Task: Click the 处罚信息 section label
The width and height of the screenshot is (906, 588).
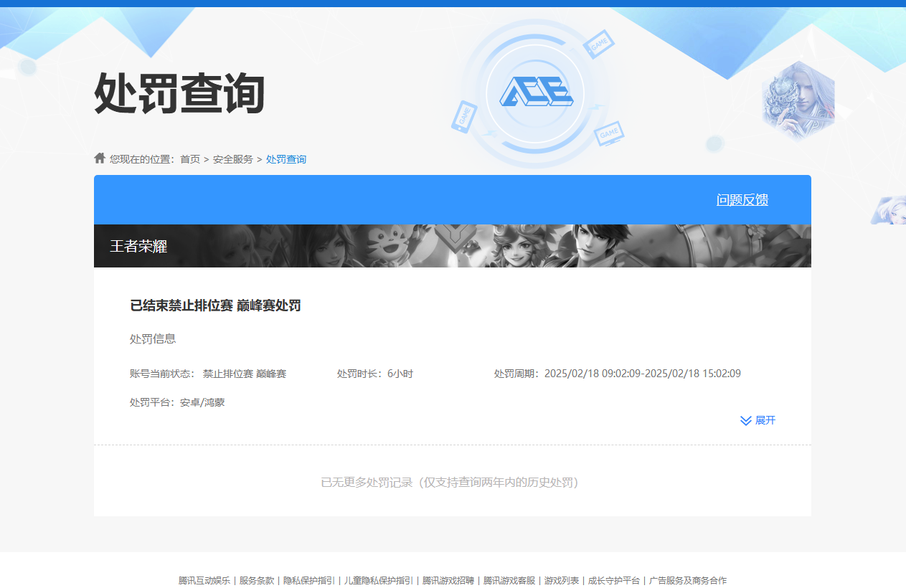Action: click(x=153, y=338)
